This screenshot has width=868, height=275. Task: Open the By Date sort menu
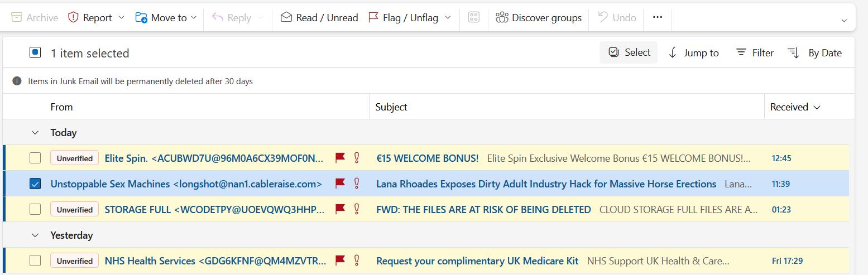[x=814, y=52]
